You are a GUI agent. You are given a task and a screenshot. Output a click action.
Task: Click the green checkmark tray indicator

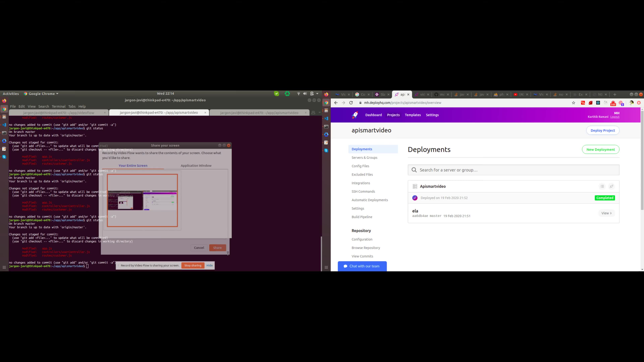[277, 94]
